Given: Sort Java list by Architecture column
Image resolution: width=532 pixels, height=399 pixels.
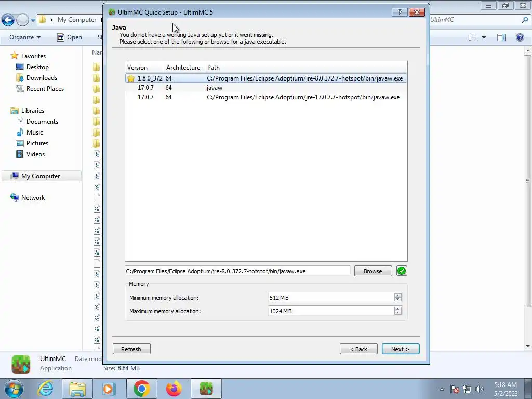Looking at the screenshot, I should (184, 68).
